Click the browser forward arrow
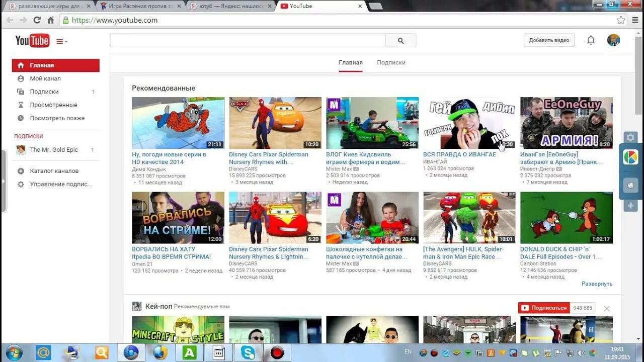The image size is (644, 362). pyautogui.click(x=23, y=20)
